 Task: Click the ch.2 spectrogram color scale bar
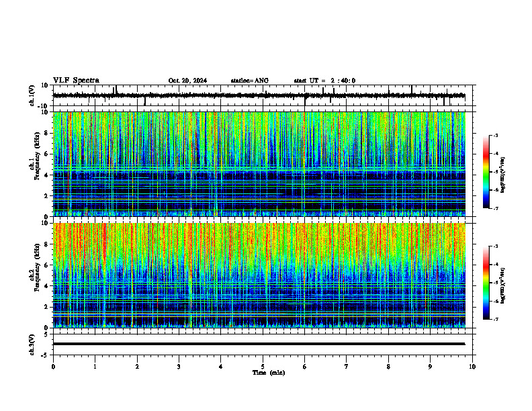coord(486,283)
